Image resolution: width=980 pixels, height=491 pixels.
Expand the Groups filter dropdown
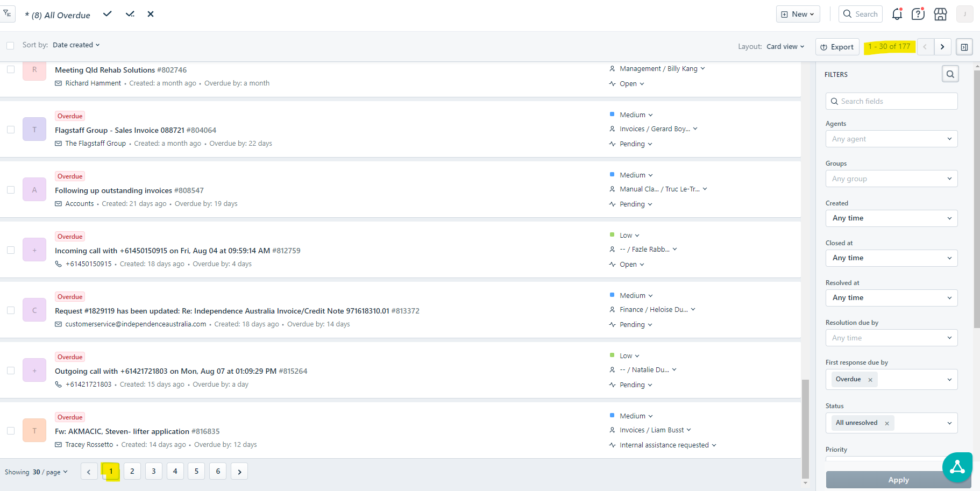[891, 179]
